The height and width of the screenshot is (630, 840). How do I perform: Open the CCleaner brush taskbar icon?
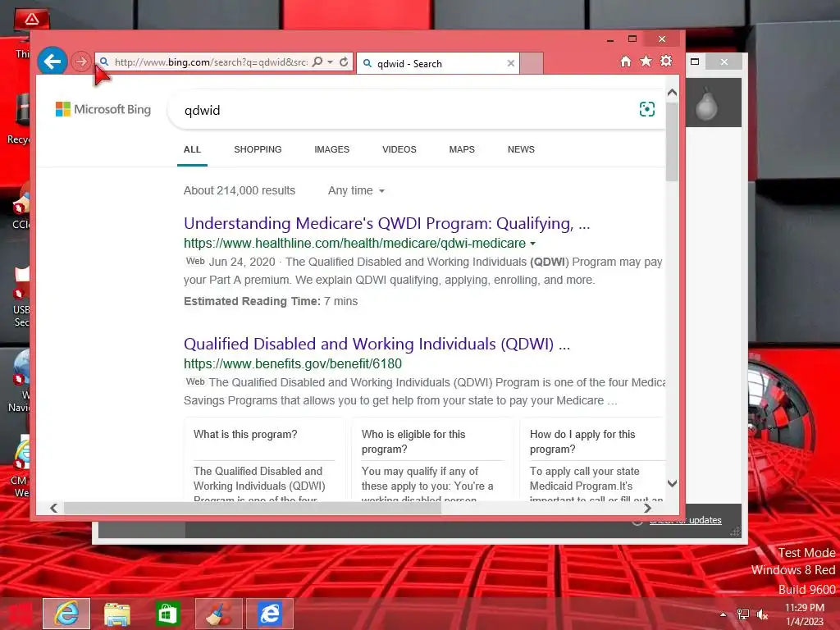218,614
